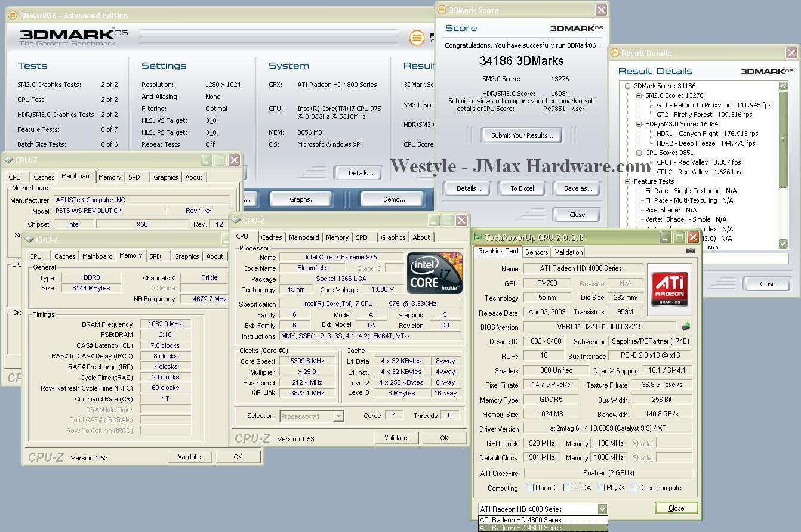Open the Processor #1 selection dropdown
Viewport: 801px width, 532px height.
[338, 416]
